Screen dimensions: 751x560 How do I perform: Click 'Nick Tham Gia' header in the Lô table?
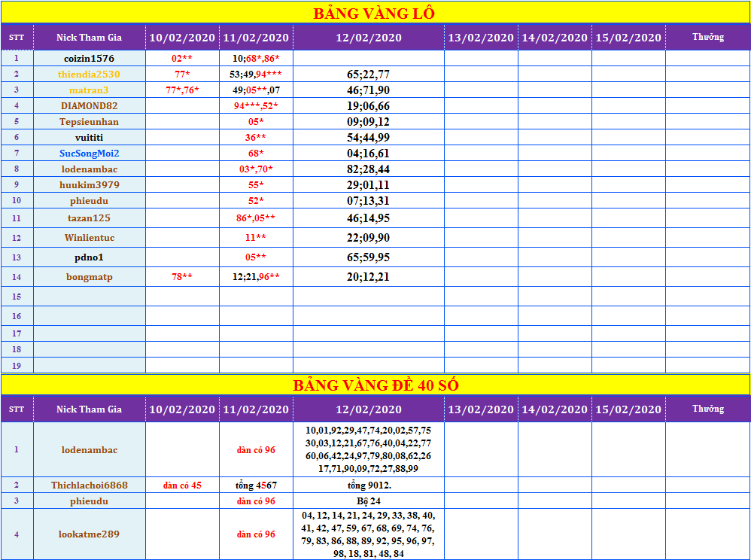[x=89, y=37]
